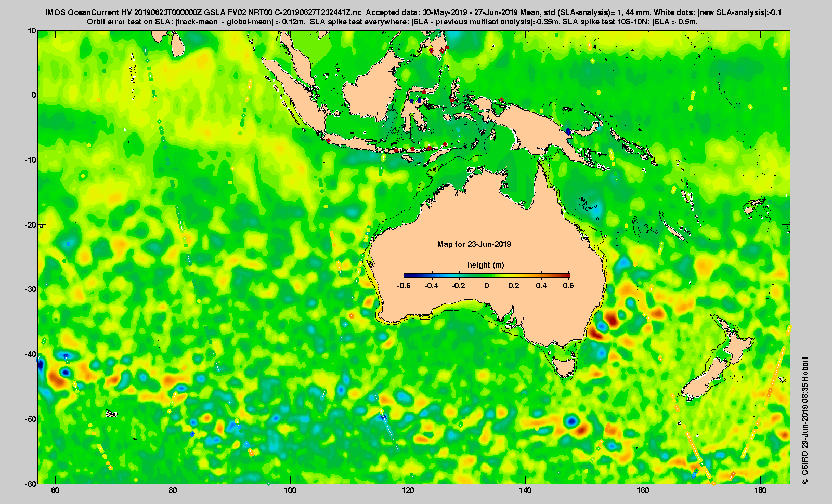Viewport: 832px width, 504px height.
Task: Click longitude axis label 100
Action: (x=291, y=491)
